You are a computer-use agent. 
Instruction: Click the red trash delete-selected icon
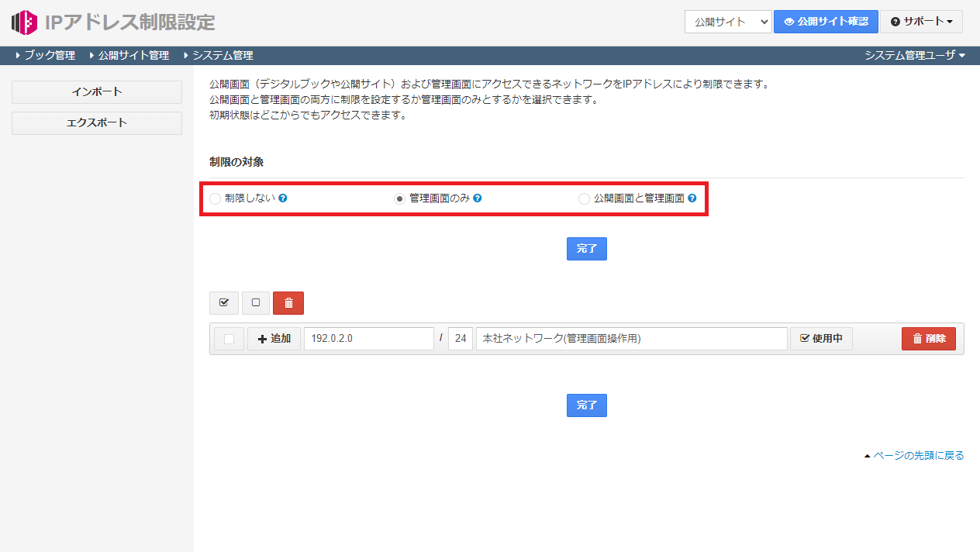point(288,303)
